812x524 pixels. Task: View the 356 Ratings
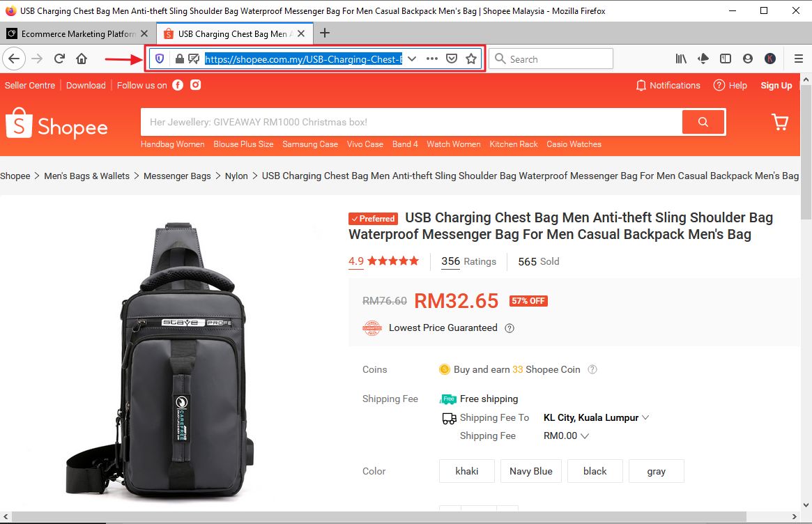tap(468, 261)
